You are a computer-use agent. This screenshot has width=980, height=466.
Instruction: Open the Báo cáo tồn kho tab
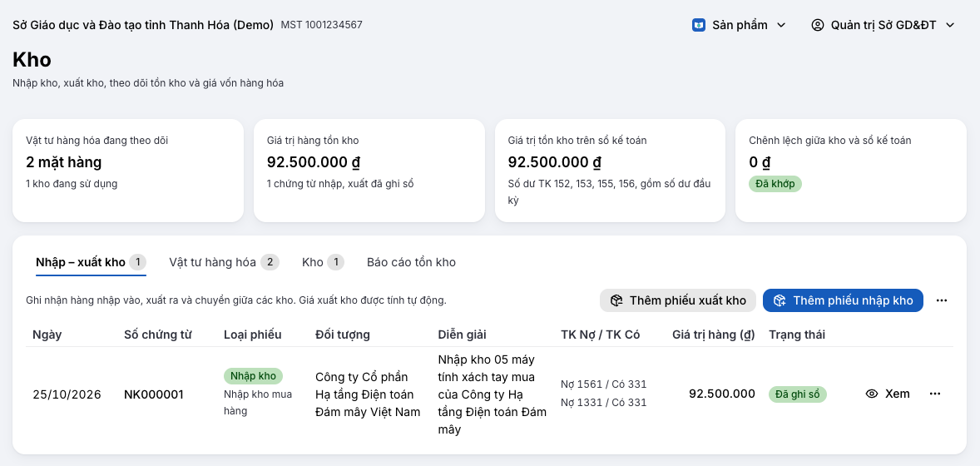[x=411, y=262]
